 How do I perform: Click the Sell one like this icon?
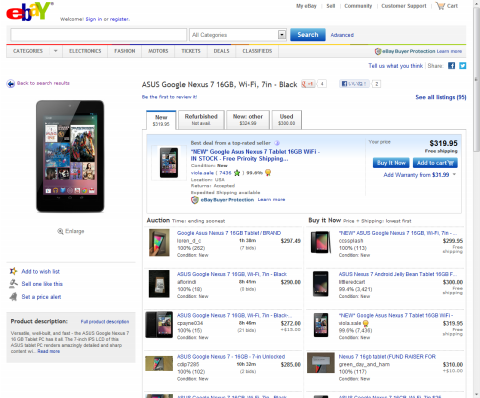(13, 284)
